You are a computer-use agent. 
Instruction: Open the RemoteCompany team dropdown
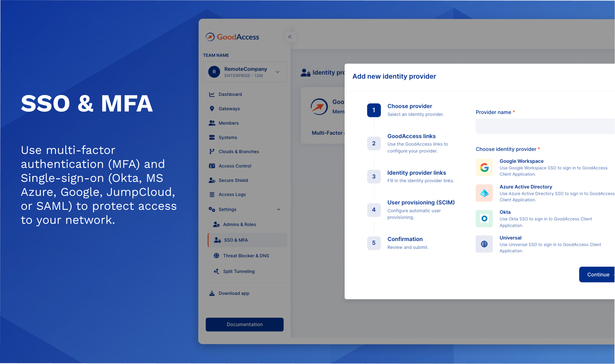coord(277,72)
